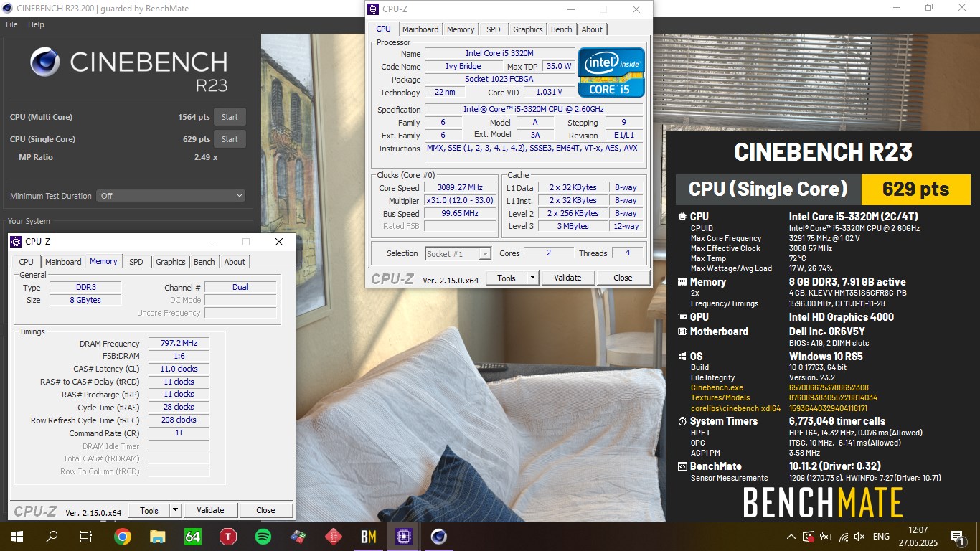Switch to CPU tab in bottom-left CPU-Z window

pyautogui.click(x=27, y=262)
